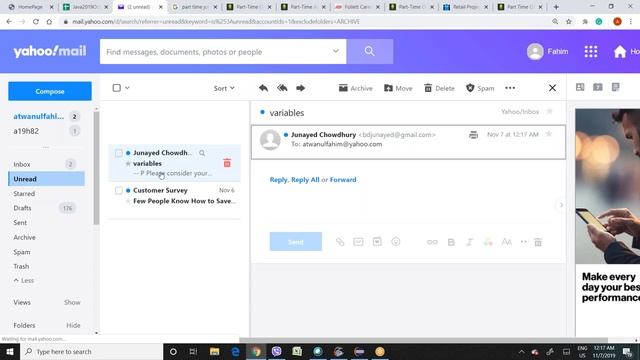Open Microsoft Edge from taskbar
The image size is (640, 360).
pos(236,351)
